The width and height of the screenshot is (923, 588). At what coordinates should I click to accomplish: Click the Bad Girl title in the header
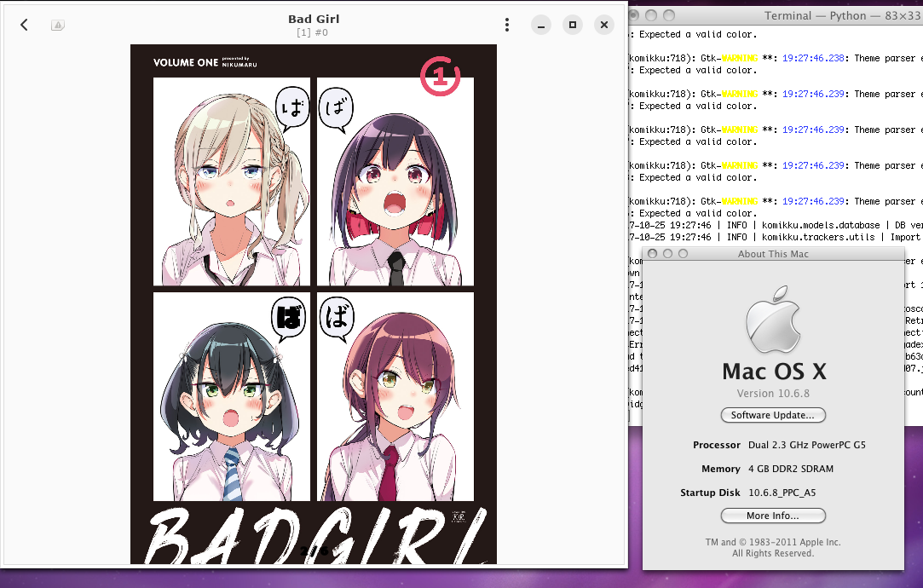pyautogui.click(x=314, y=19)
